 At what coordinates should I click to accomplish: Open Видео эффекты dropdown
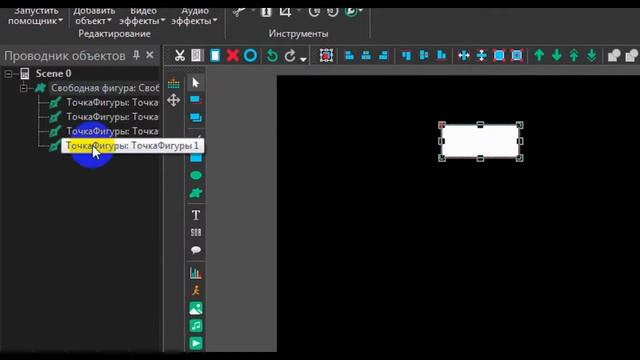coord(142,16)
